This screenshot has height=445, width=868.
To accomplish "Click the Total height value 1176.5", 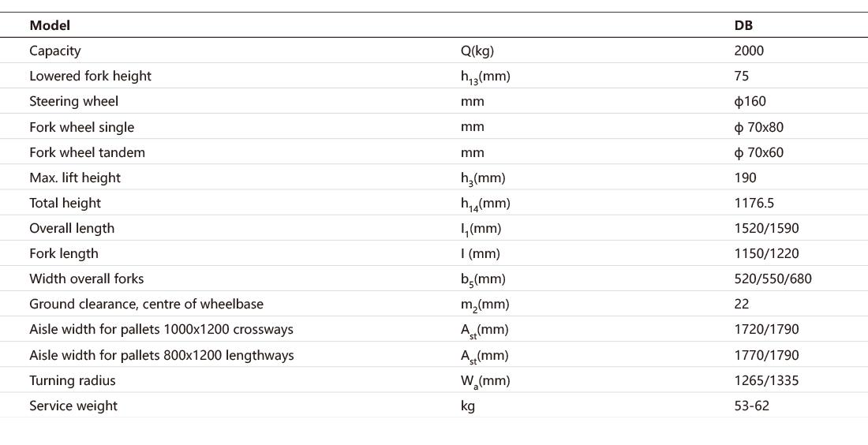I will pyautogui.click(x=754, y=203).
